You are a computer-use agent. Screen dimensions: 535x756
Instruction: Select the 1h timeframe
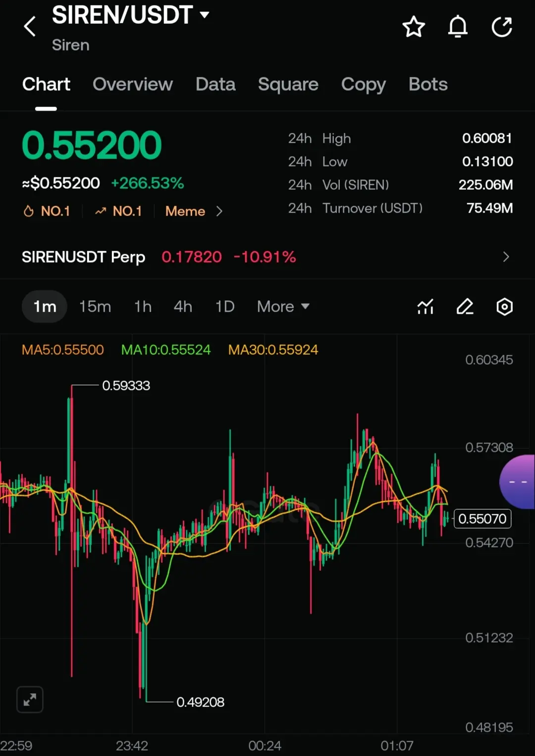pos(143,307)
